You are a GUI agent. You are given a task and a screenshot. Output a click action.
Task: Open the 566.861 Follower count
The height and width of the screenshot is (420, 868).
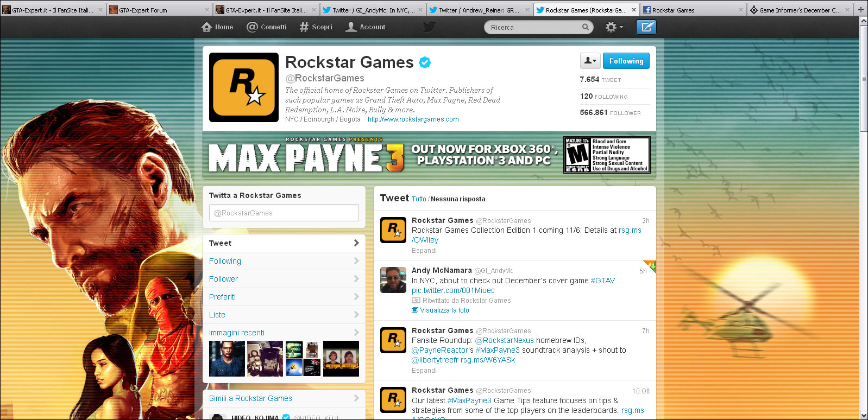[x=610, y=113]
